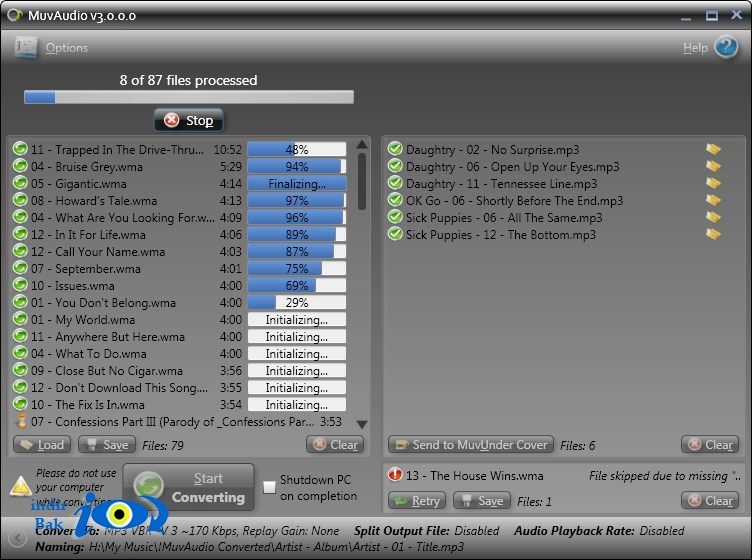Open folder icon for Tennessee Line.mp3
This screenshot has width=752, height=560.
coord(713,183)
